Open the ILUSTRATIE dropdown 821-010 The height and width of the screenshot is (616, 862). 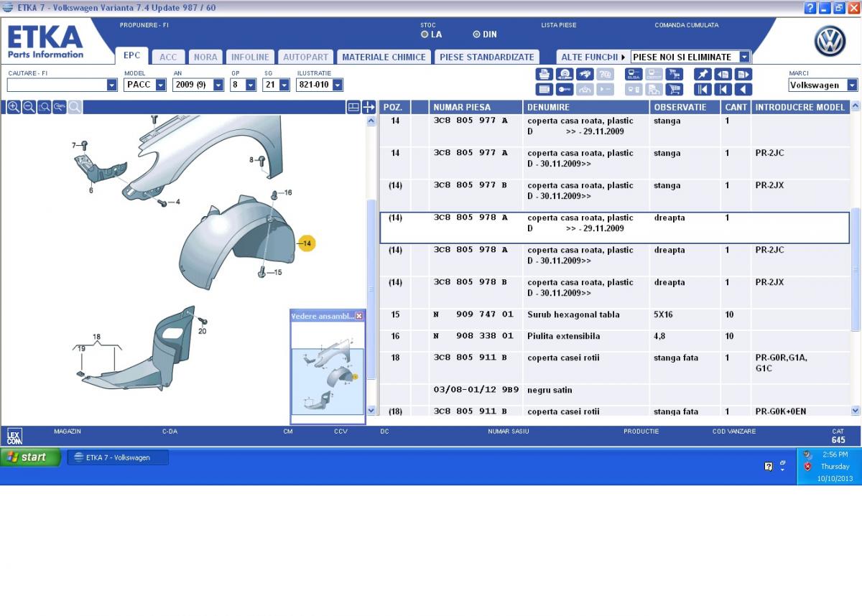[x=338, y=85]
